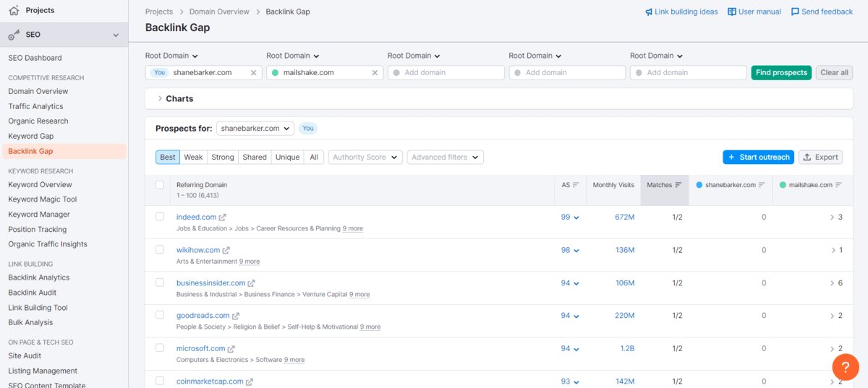868x388 pixels.
Task: Expand mailshake.com backlinks for businessinsider.com row
Action: tap(832, 283)
